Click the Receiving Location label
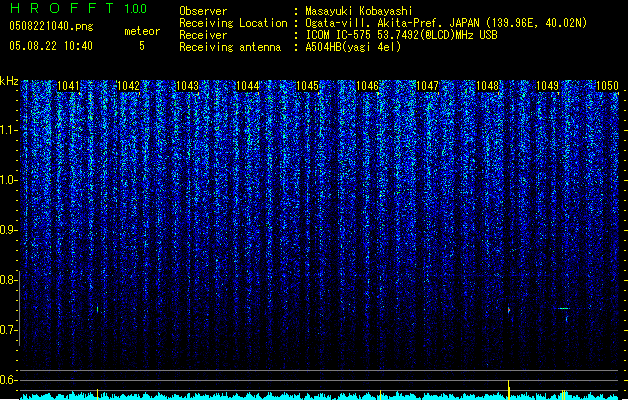Screen dimensions: 629x400 tap(233, 23)
